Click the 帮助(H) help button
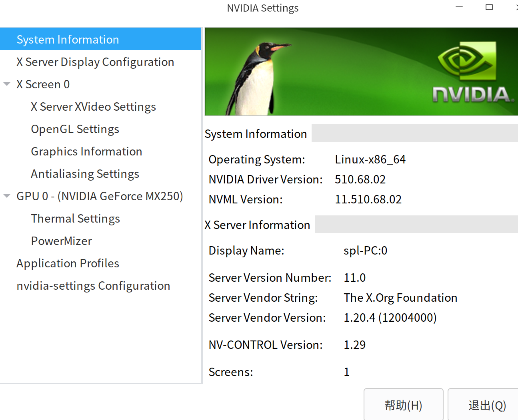The height and width of the screenshot is (420, 518). pyautogui.click(x=403, y=405)
